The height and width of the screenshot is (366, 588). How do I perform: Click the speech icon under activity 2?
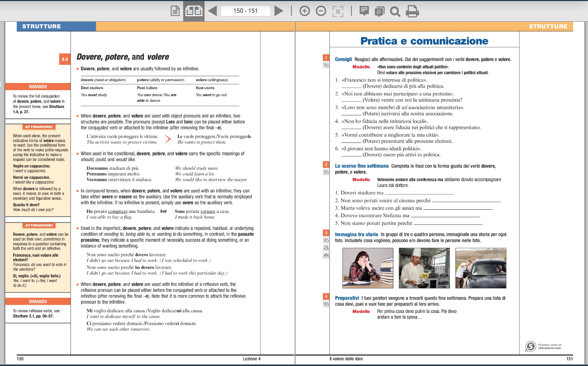coord(326,172)
